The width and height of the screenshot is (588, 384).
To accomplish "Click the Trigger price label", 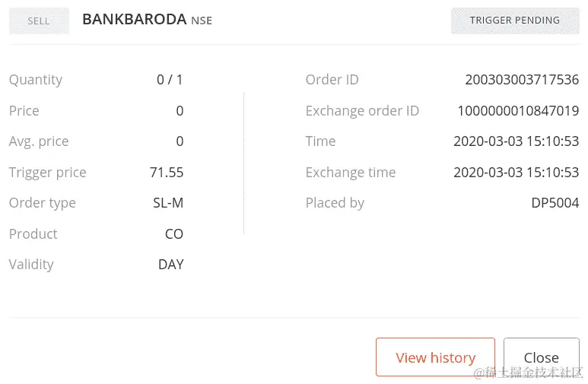I will [47, 173].
